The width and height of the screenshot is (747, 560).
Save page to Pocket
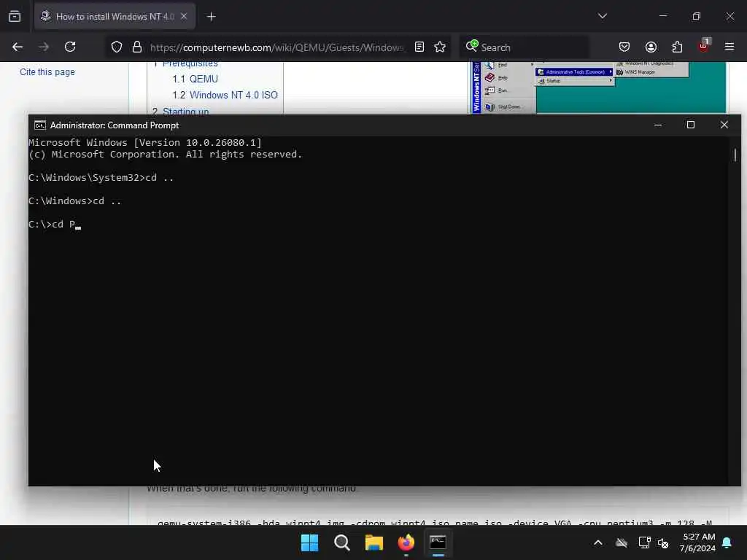pos(624,47)
